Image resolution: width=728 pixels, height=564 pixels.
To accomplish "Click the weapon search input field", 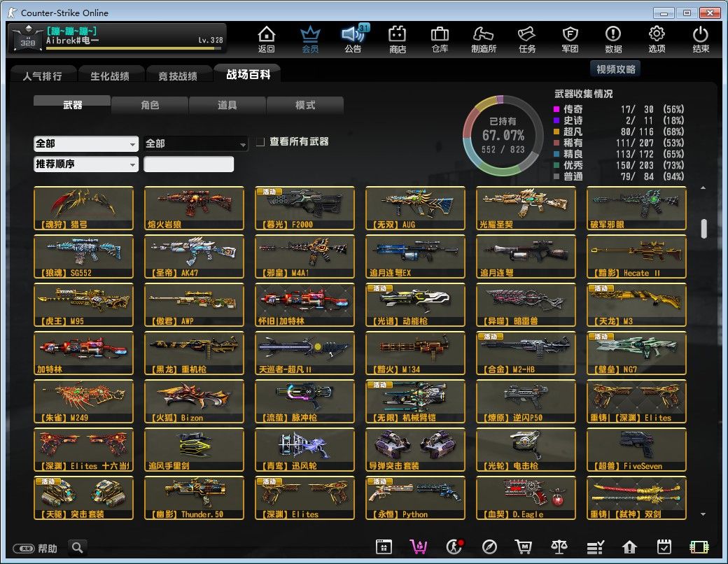I will tap(188, 164).
